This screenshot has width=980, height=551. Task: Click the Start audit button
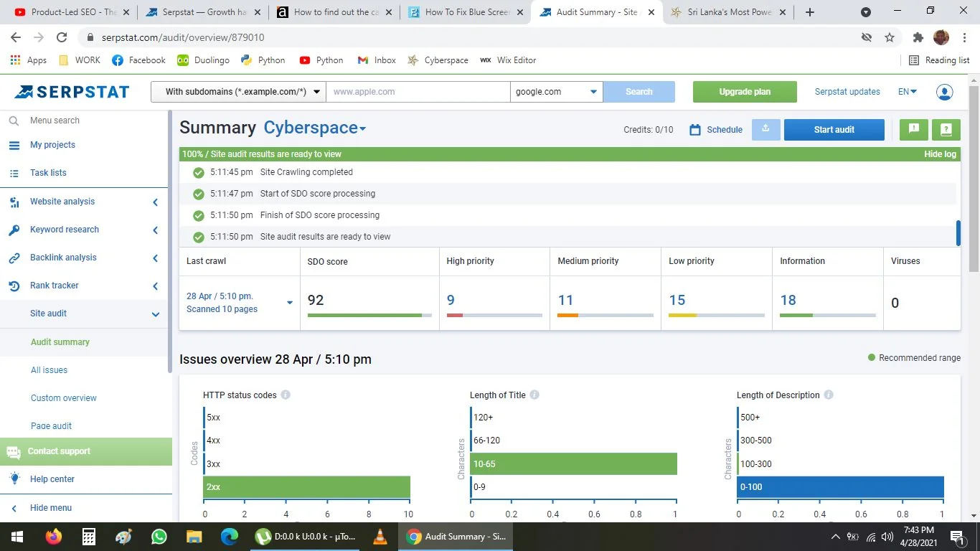pyautogui.click(x=834, y=129)
